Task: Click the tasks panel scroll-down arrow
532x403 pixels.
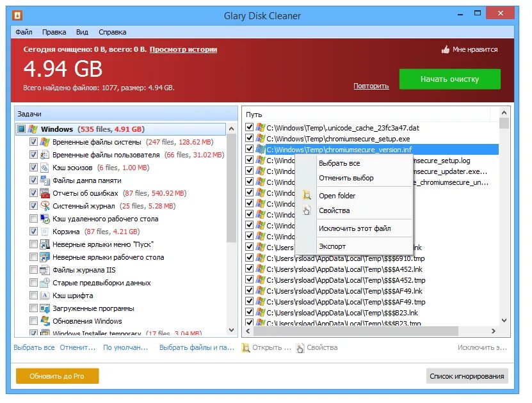Action: pos(231,330)
